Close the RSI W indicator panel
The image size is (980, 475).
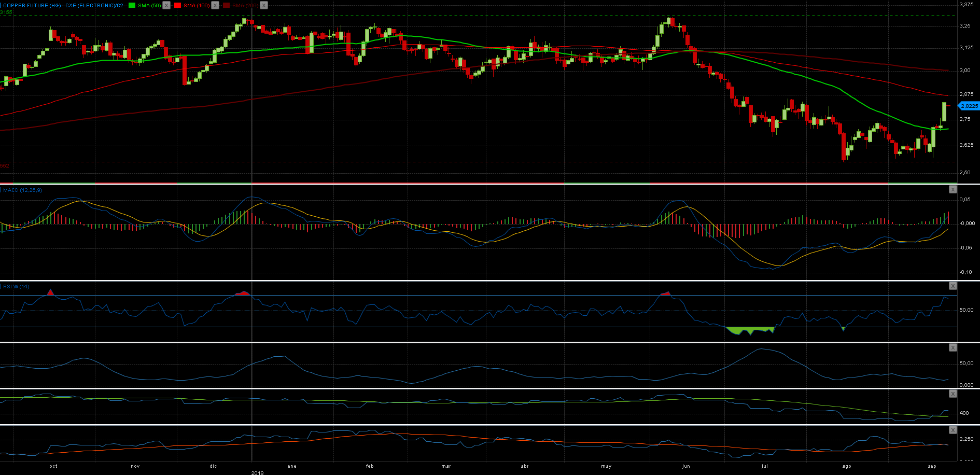pyautogui.click(x=953, y=286)
